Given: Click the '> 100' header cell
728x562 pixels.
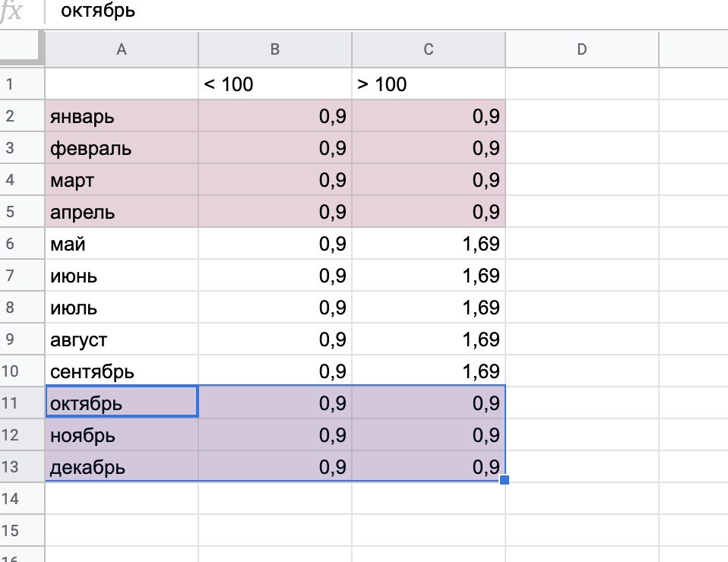Looking at the screenshot, I should pyautogui.click(x=429, y=84).
